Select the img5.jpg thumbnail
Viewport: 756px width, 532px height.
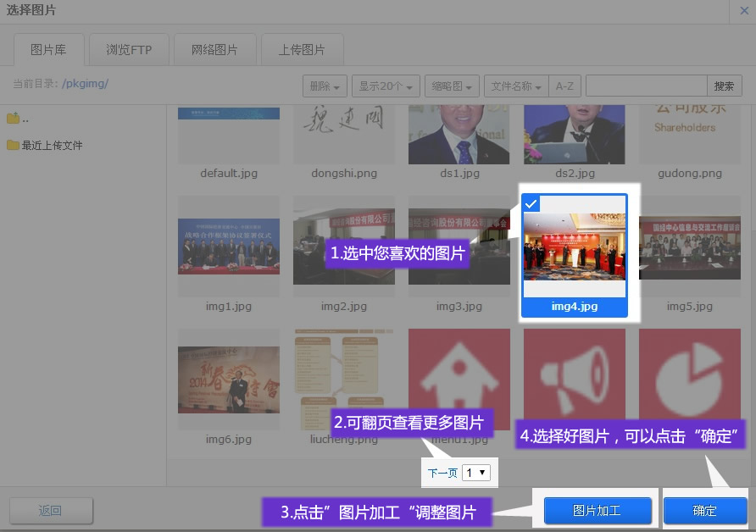(x=689, y=247)
